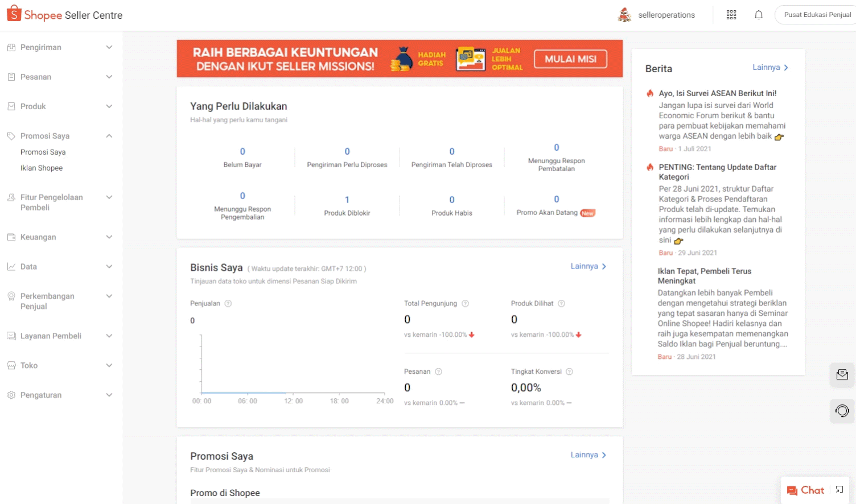Click help icon next to Penjualan
The height and width of the screenshot is (504, 856).
(x=228, y=304)
